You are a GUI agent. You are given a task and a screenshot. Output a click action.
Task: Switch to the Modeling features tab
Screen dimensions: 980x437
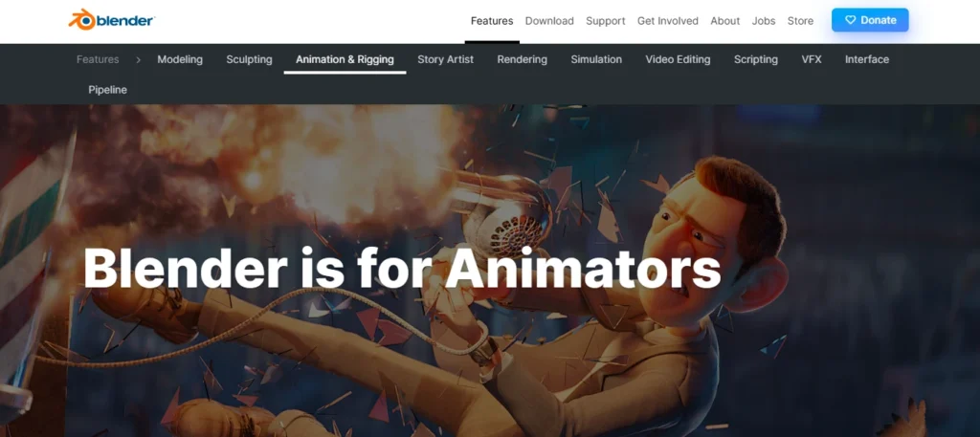click(180, 59)
